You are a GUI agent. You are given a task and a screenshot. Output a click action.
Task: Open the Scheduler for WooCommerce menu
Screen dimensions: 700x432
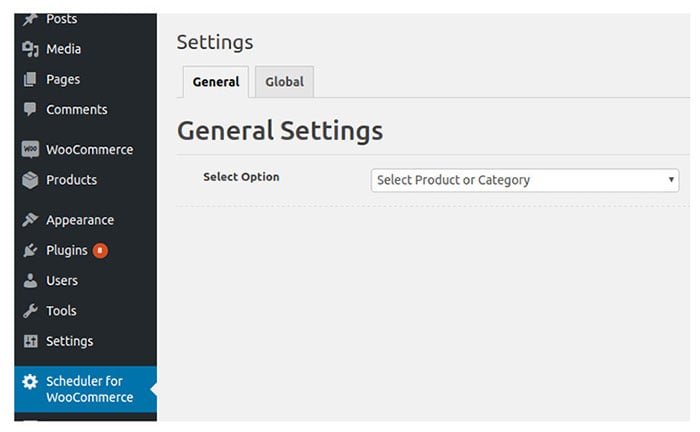pyautogui.click(x=89, y=389)
